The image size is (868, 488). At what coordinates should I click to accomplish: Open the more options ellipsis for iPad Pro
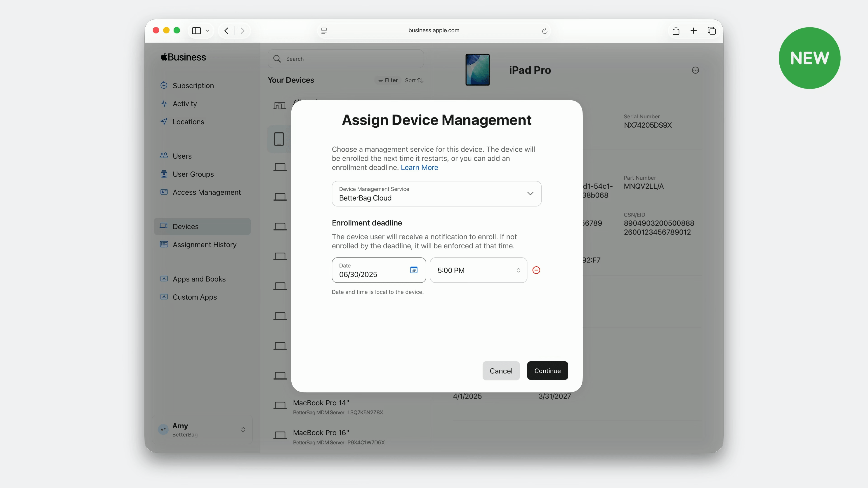[696, 70]
